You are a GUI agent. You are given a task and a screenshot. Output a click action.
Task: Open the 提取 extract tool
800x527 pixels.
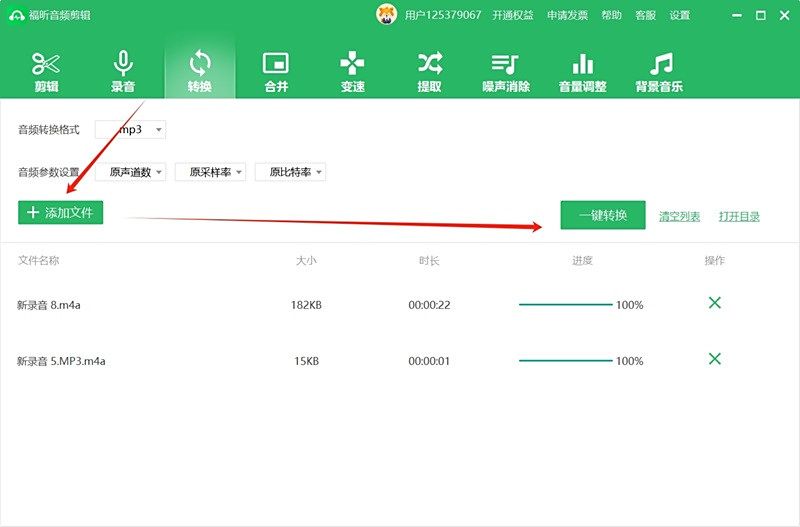pyautogui.click(x=430, y=71)
